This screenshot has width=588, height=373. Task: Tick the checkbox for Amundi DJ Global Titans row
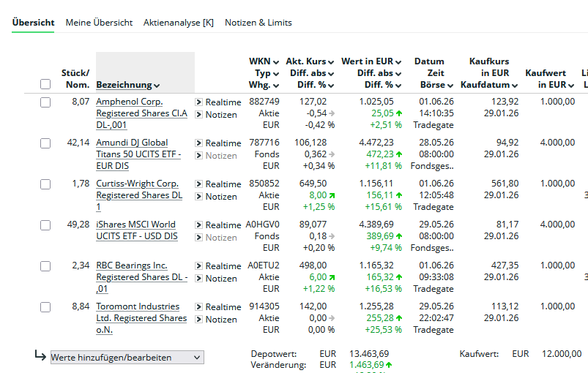pos(45,143)
